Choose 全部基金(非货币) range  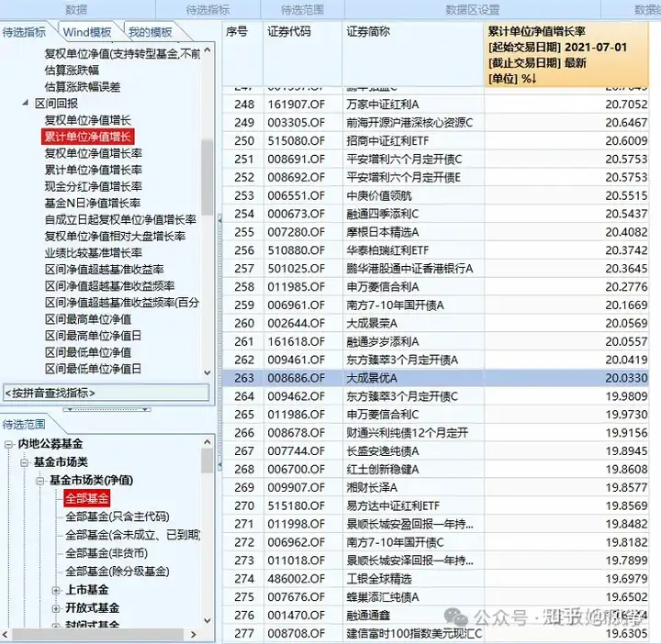coord(106,553)
